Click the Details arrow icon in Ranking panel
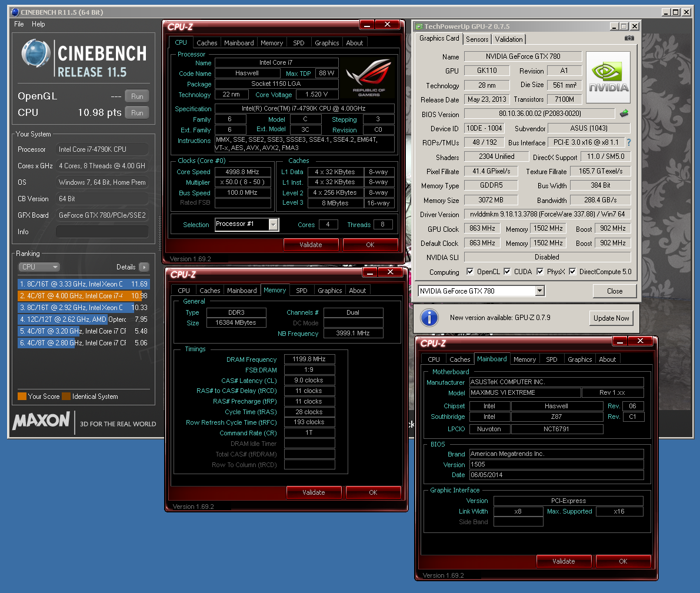The width and height of the screenshot is (700, 593). [x=144, y=267]
